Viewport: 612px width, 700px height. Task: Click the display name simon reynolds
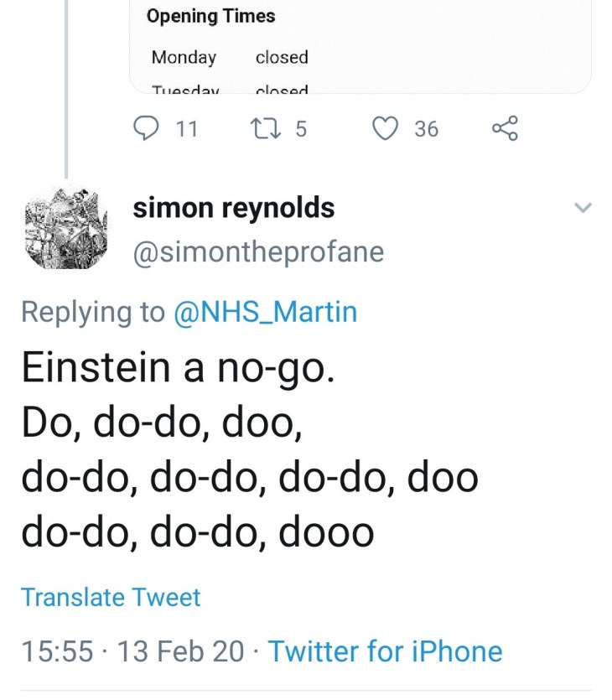click(234, 208)
